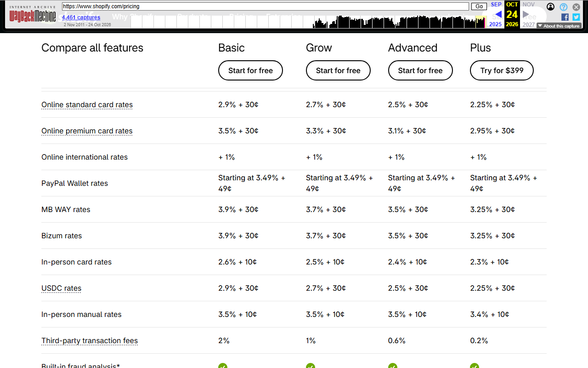Click the Wayback URL input field

tap(265, 6)
